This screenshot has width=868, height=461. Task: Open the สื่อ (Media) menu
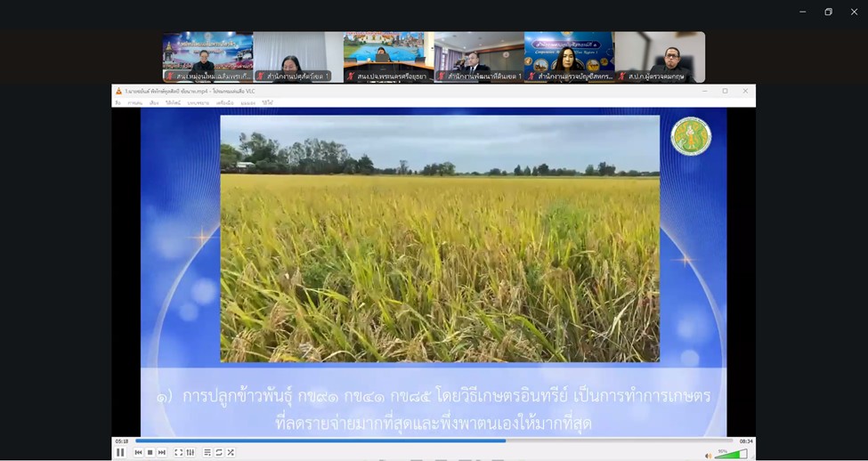point(118,103)
